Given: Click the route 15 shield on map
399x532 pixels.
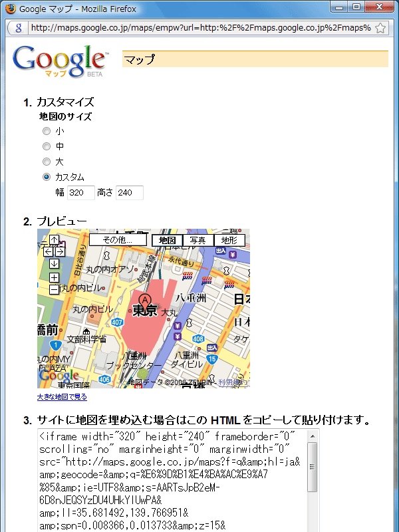Looking at the screenshot, I should 212,359.
